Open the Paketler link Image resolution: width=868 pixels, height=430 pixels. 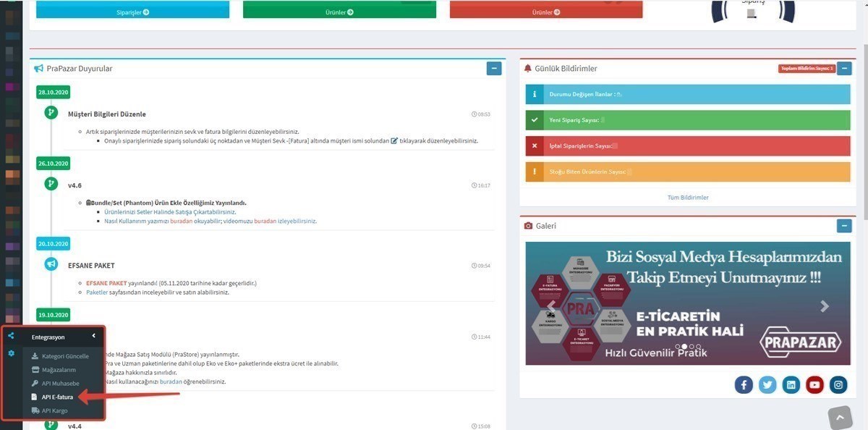click(x=97, y=292)
